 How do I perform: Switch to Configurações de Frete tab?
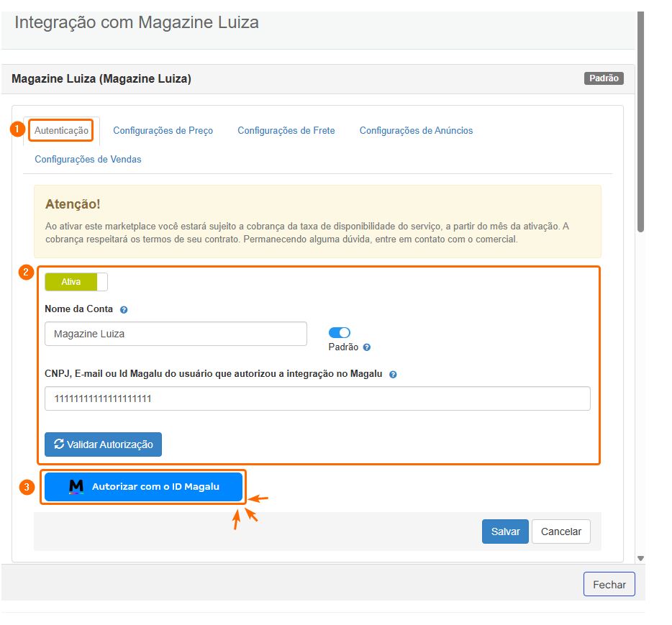tap(286, 131)
